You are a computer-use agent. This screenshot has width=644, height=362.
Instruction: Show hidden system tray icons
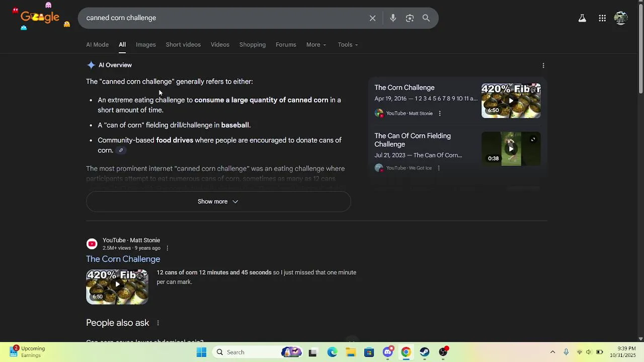coord(552,352)
